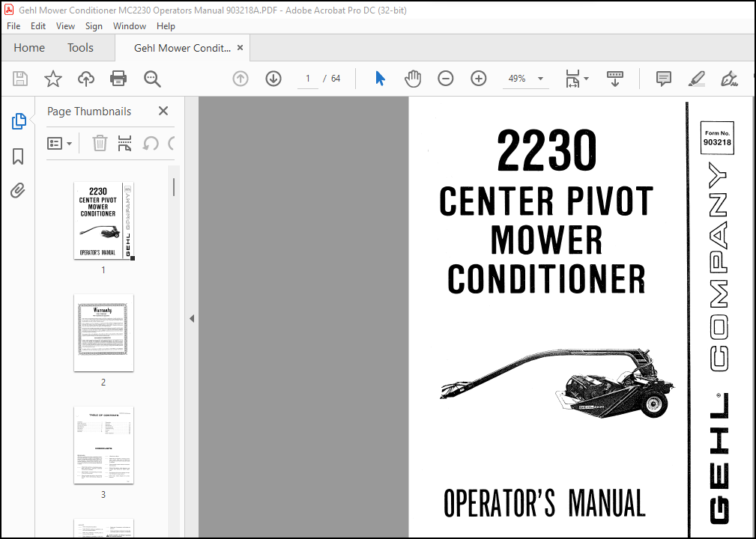This screenshot has width=756, height=539.
Task: Open the Help menu
Action: [x=166, y=26]
